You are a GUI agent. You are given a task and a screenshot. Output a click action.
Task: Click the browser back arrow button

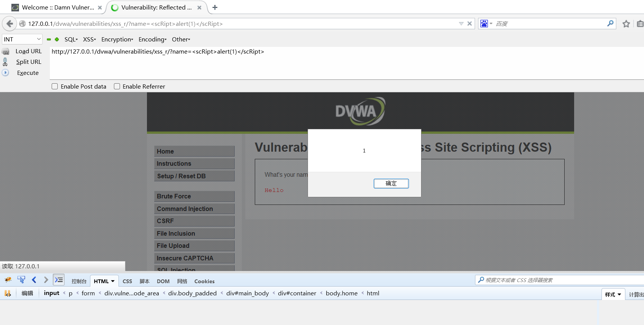tap(10, 24)
